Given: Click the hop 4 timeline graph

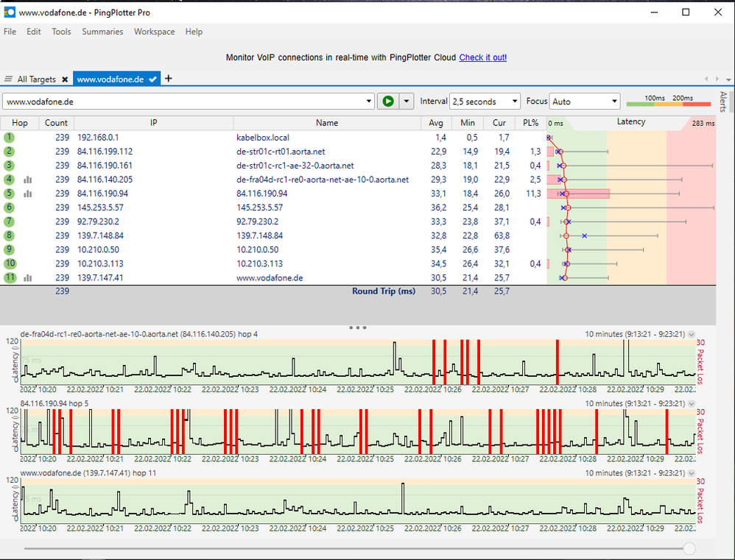Looking at the screenshot, I should [x=358, y=361].
